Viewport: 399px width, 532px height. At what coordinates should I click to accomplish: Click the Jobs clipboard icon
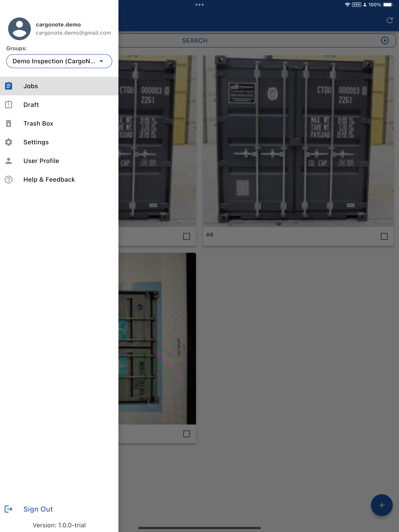[9, 86]
